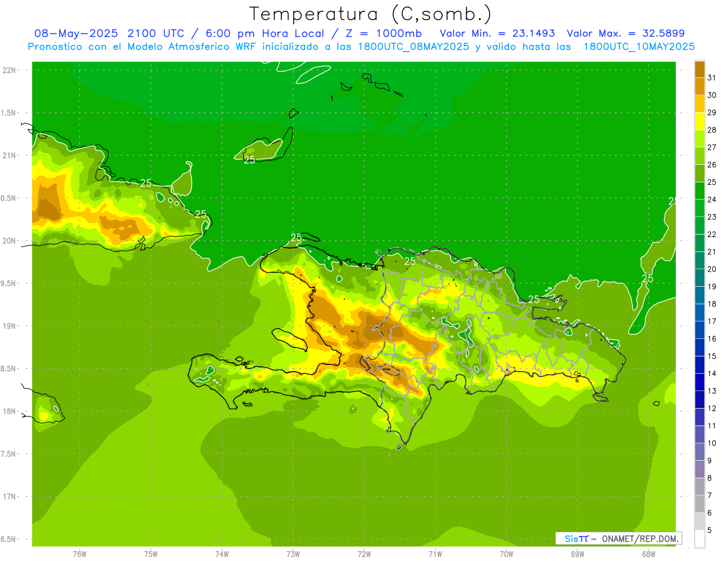Image resolution: width=728 pixels, height=562 pixels.
Task: Click the legend scale number 24
Action: coord(712,199)
